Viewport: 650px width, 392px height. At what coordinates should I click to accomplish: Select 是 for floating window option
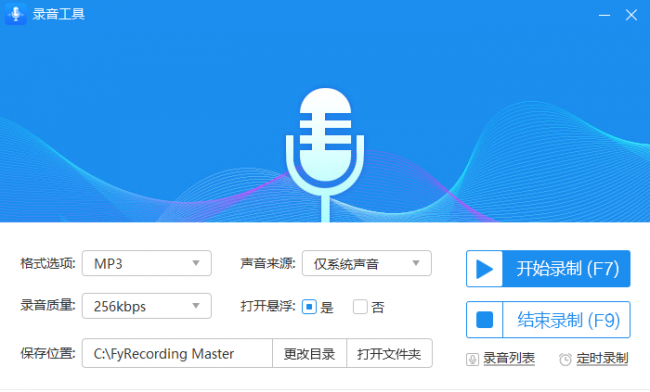click(x=309, y=307)
